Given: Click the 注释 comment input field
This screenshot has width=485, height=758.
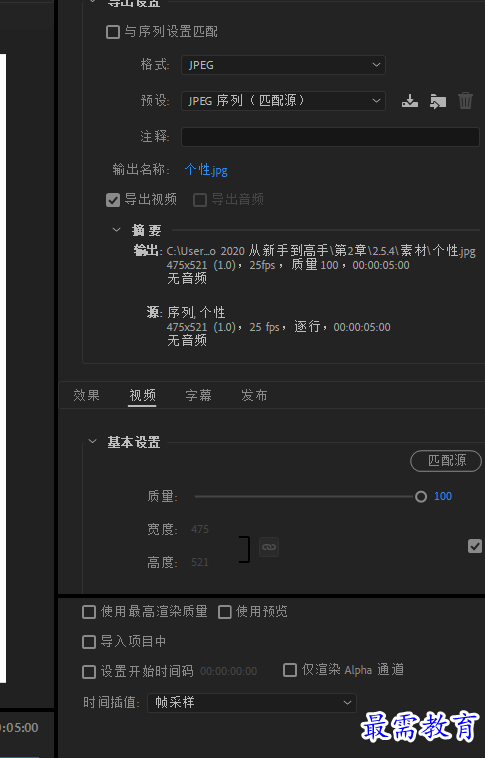Looking at the screenshot, I should (x=330, y=137).
